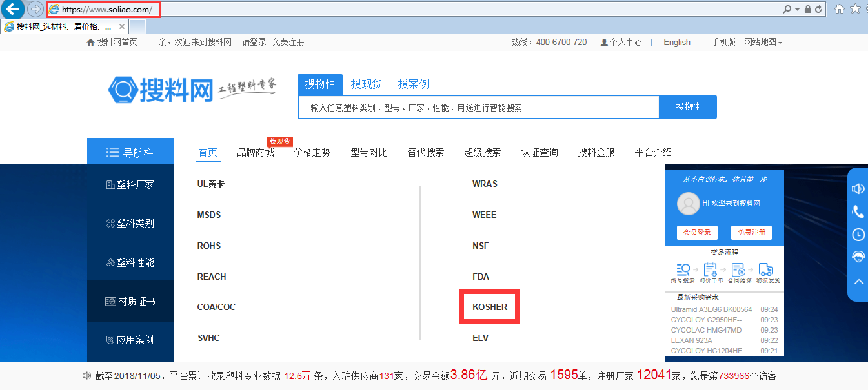Expand the address bar search dropdown arrow
This screenshot has height=390, width=868.
click(x=798, y=10)
